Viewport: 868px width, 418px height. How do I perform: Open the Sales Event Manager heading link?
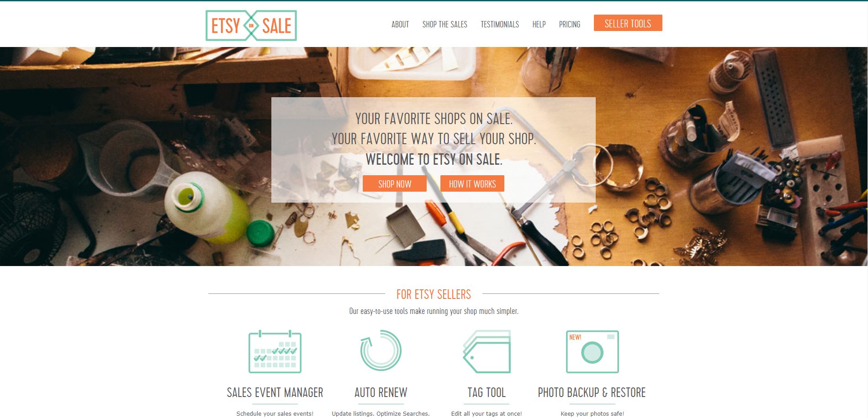(275, 392)
